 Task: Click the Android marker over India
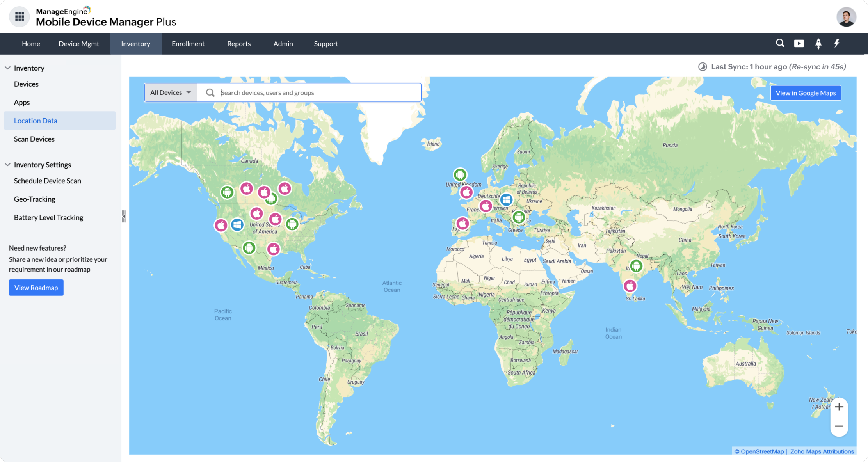pyautogui.click(x=636, y=266)
